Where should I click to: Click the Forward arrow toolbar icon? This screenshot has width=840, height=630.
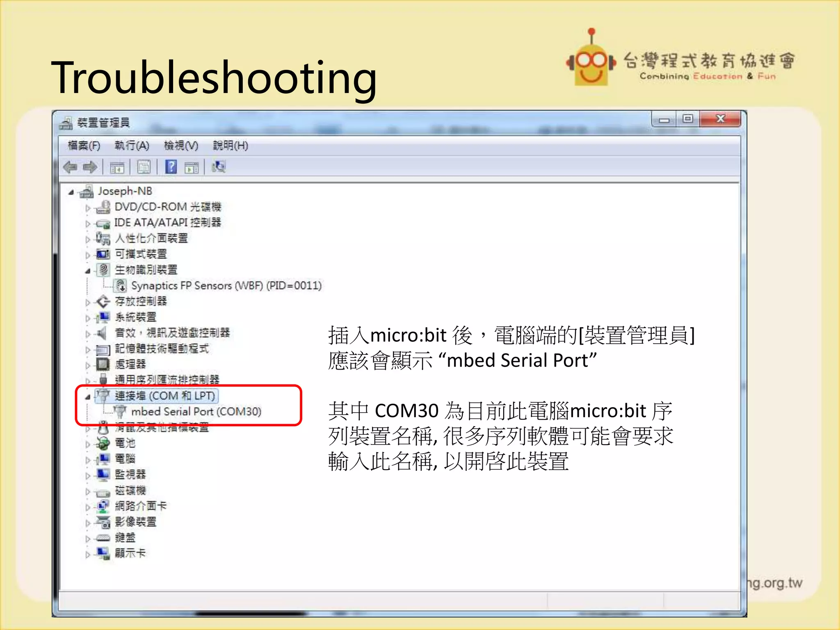pos(90,167)
